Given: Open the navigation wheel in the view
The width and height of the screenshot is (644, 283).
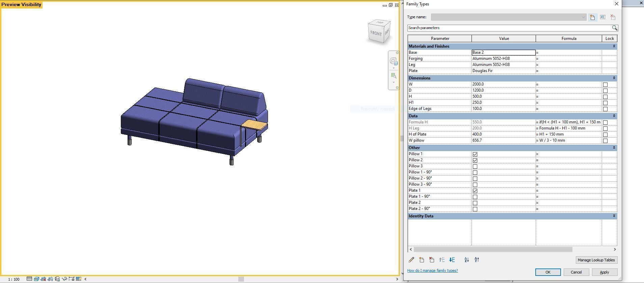Looking at the screenshot, I should (x=393, y=61).
